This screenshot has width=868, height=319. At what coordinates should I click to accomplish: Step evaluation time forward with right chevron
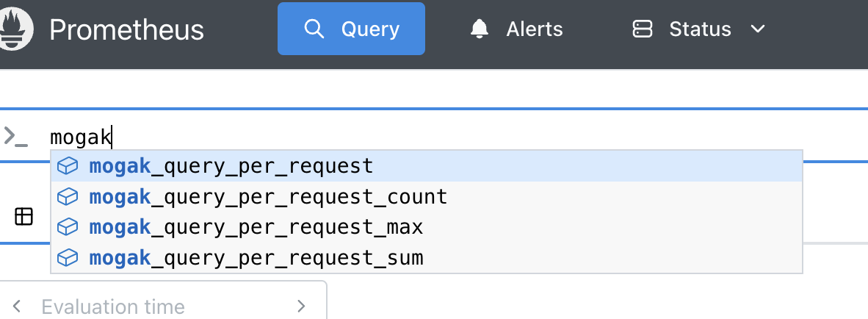[x=301, y=306]
